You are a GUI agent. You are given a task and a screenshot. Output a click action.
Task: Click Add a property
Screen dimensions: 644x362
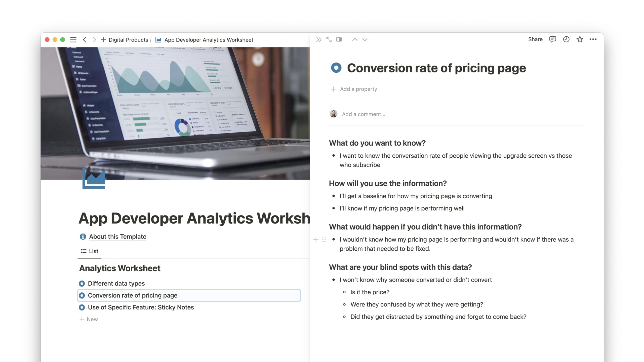point(358,89)
